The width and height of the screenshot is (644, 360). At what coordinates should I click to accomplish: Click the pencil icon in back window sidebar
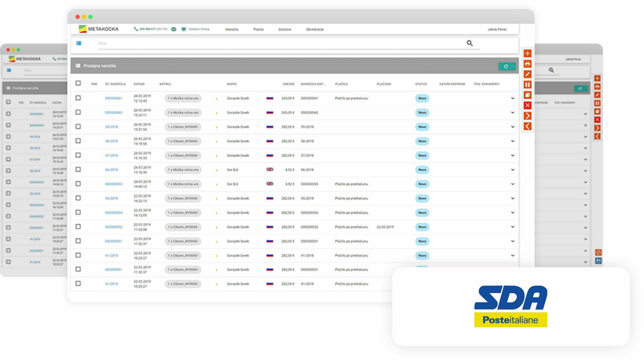point(597,95)
